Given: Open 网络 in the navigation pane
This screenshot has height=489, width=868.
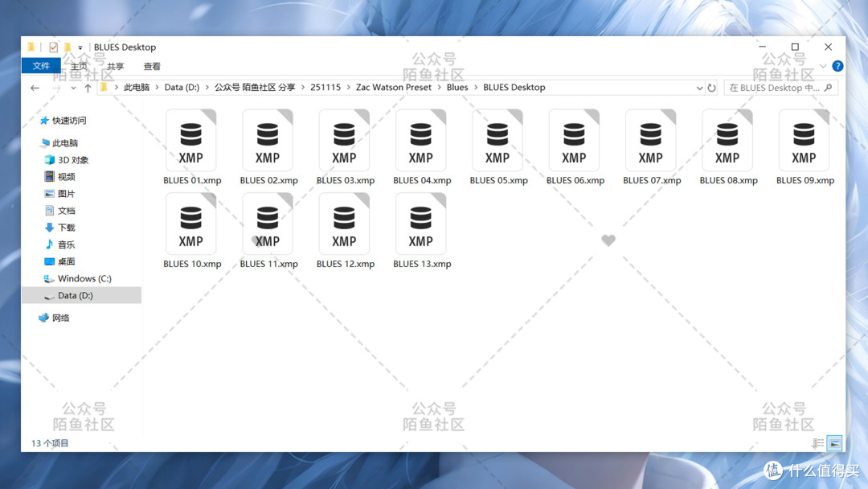Looking at the screenshot, I should pyautogui.click(x=60, y=318).
